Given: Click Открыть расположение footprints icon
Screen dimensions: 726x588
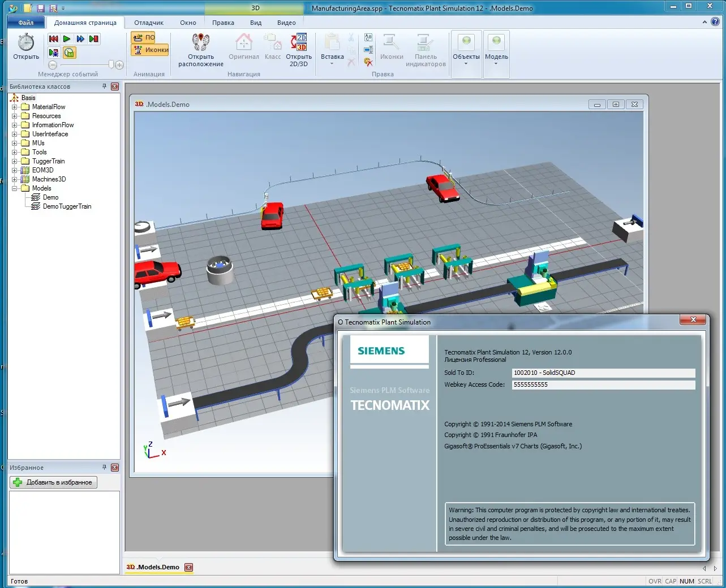Looking at the screenshot, I should [x=201, y=50].
